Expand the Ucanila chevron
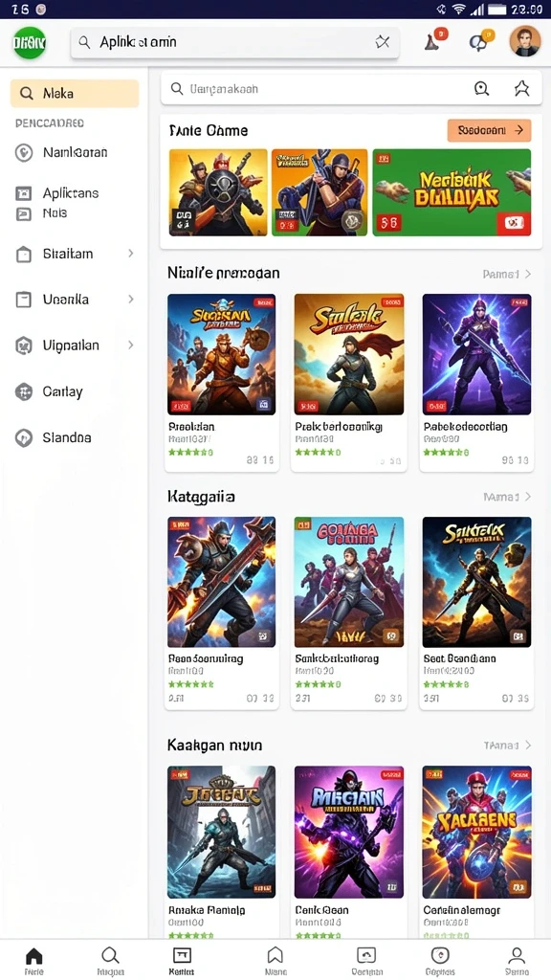Screen dimensions: 551x980 click(x=130, y=300)
